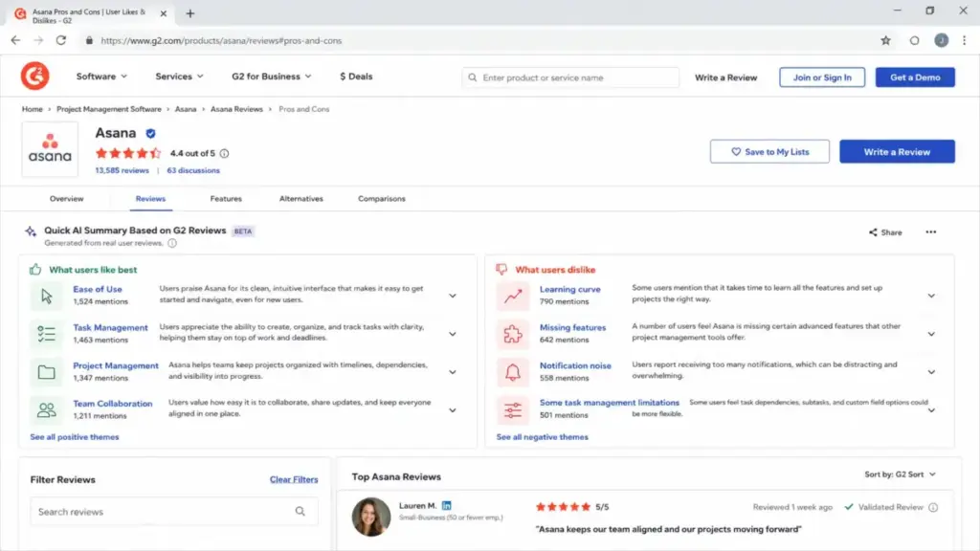Screen dimensions: 980x551
Task: Click Write a Review in top navigation
Action: tap(725, 77)
